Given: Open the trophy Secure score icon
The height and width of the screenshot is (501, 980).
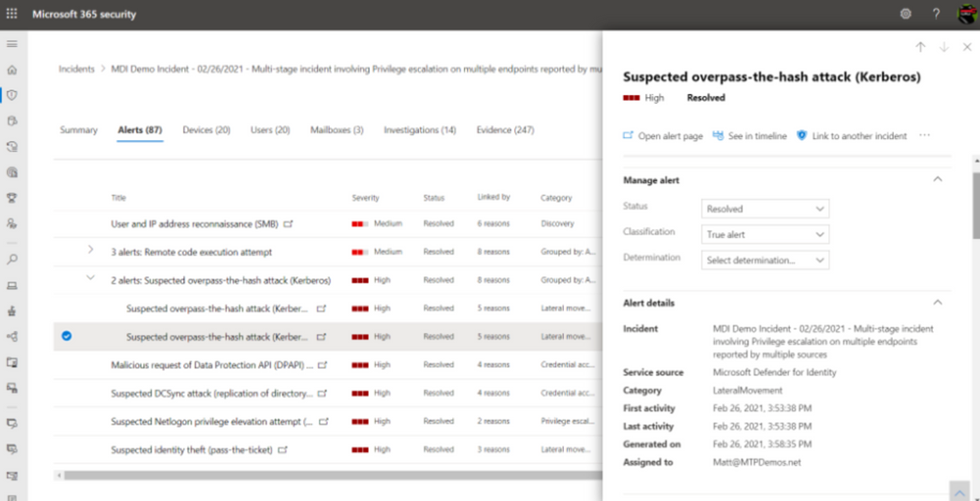Looking at the screenshot, I should 12,197.
